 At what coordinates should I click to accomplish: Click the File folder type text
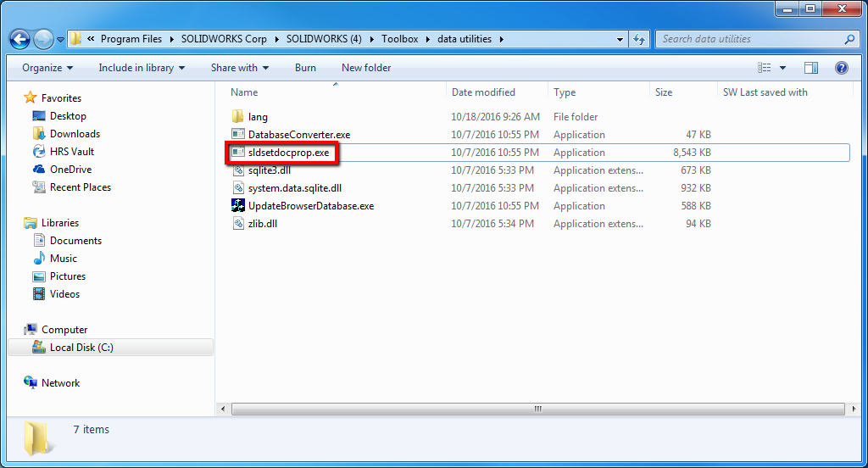tap(576, 117)
